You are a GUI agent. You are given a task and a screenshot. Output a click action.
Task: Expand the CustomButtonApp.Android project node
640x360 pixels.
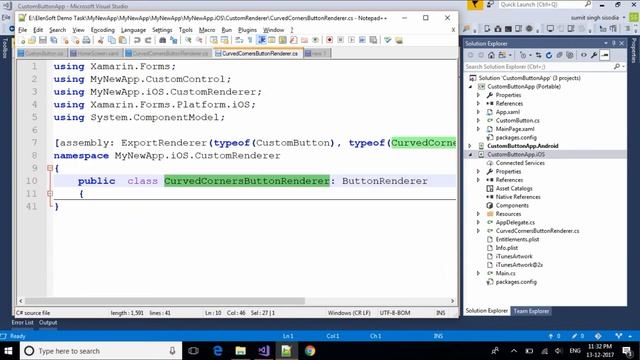(x=470, y=146)
